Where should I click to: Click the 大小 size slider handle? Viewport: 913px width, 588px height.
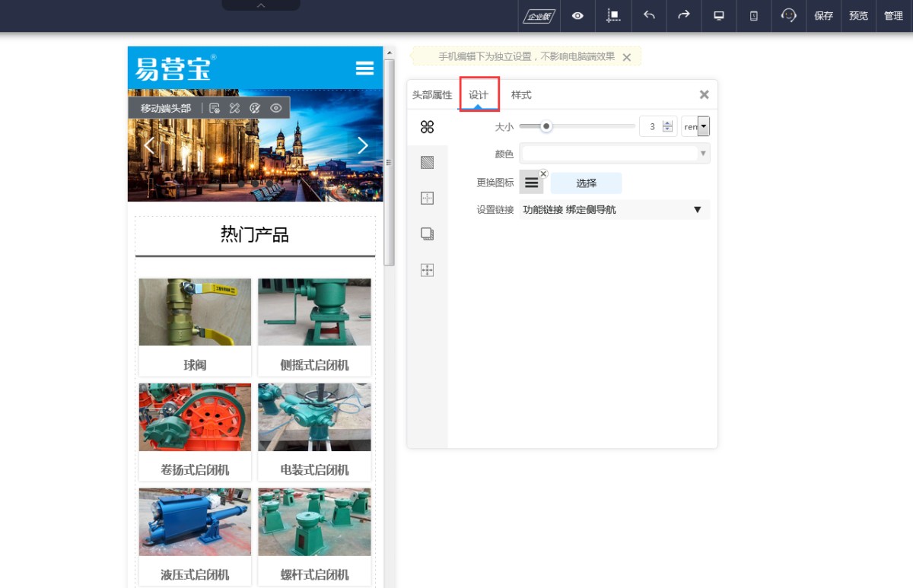point(546,126)
